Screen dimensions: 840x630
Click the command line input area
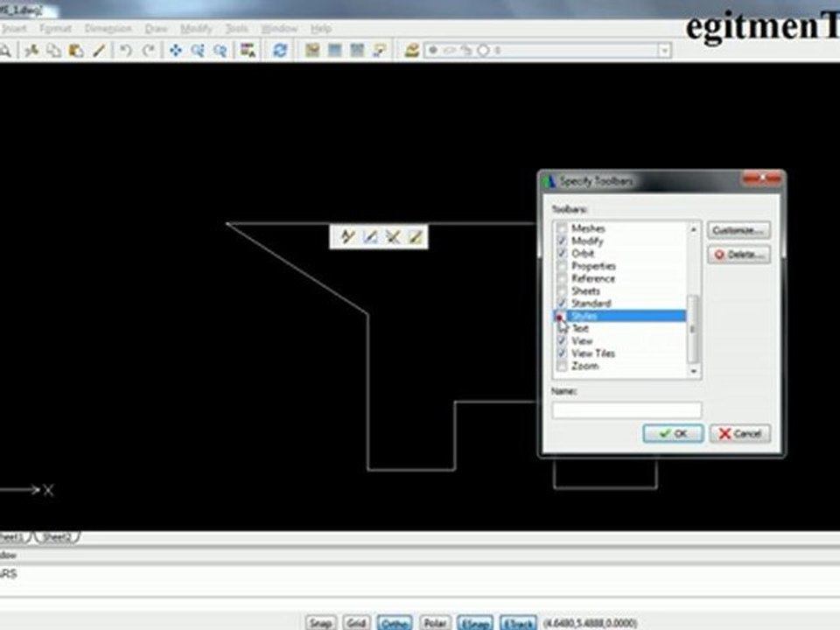tap(420, 604)
